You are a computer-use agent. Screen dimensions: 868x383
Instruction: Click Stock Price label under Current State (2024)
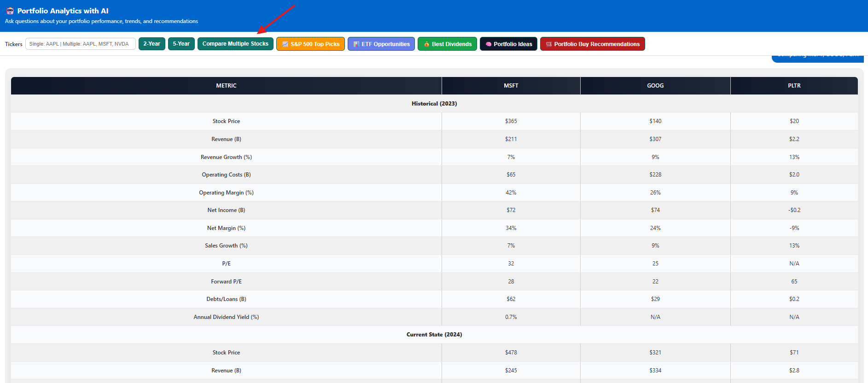click(x=226, y=353)
